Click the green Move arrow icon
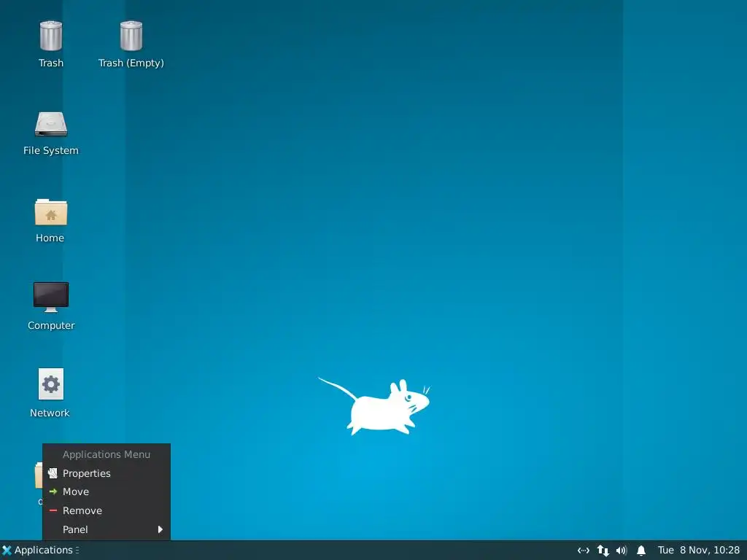Viewport: 747px width, 560px height. 53,491
